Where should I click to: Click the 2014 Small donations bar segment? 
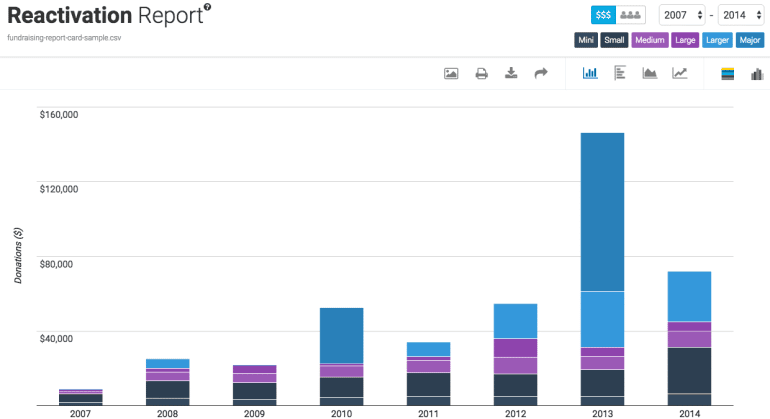click(689, 370)
